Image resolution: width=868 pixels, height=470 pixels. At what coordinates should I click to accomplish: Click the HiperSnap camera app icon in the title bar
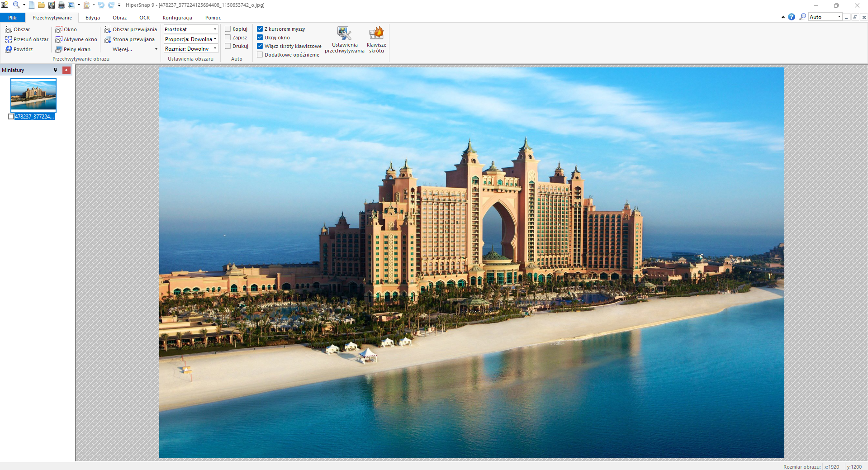tap(5, 5)
